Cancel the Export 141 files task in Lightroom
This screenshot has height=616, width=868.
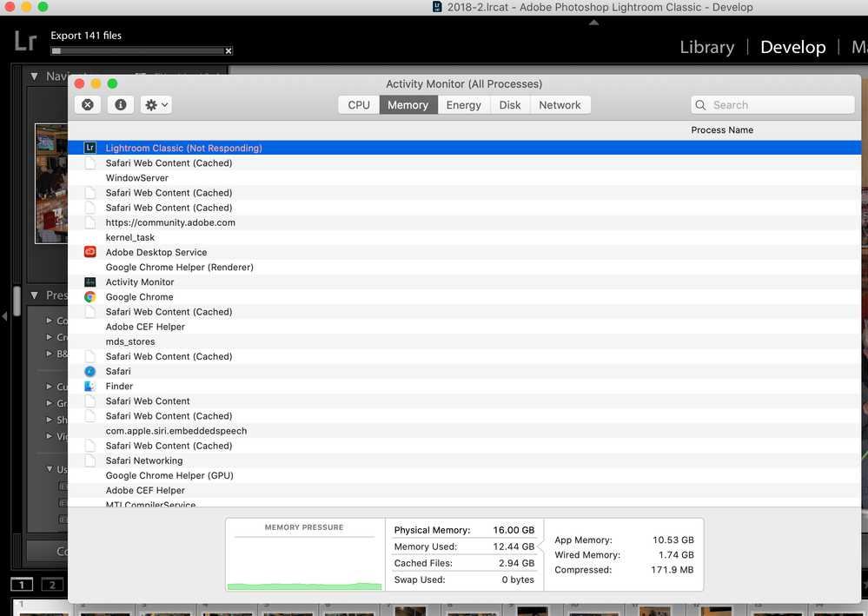click(228, 51)
